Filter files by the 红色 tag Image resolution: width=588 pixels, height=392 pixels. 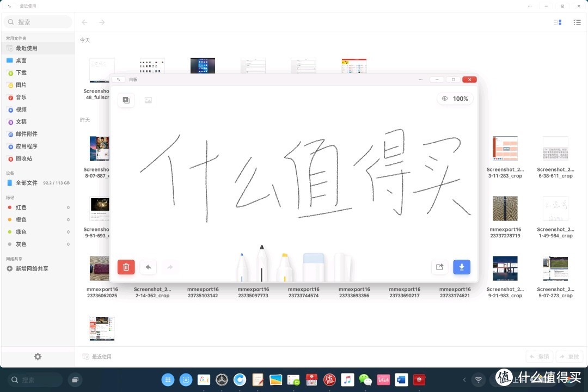(38, 207)
